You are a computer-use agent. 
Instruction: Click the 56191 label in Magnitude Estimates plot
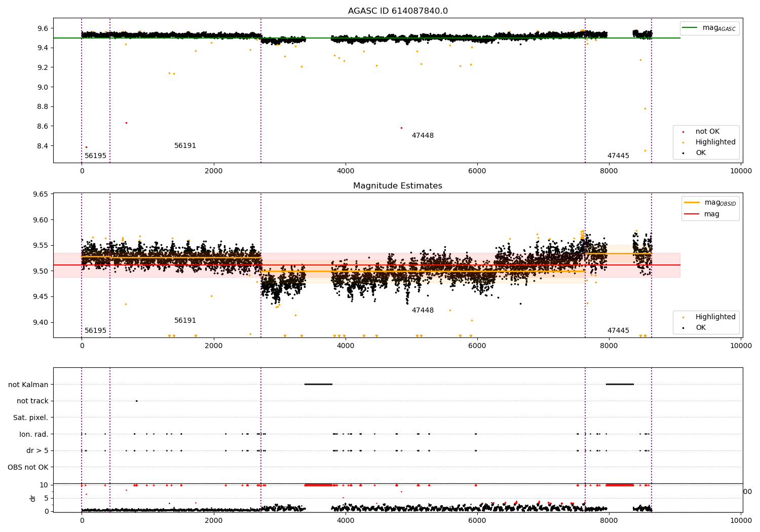tap(185, 321)
